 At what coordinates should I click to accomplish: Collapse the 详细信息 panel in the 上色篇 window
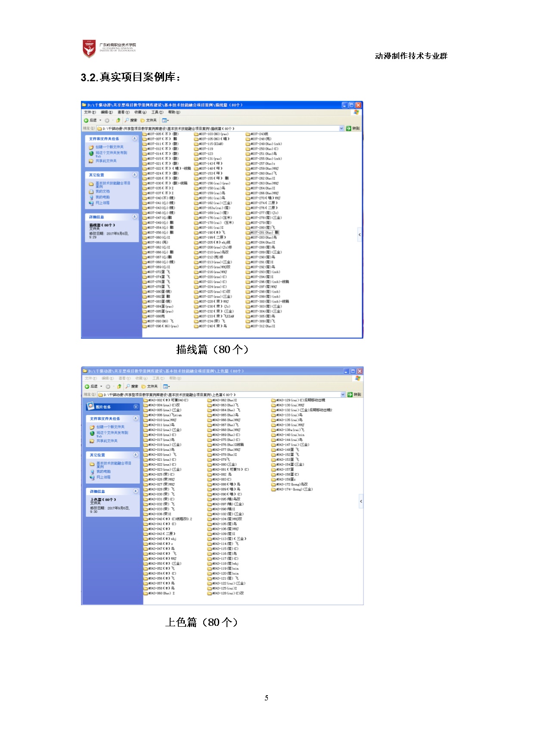click(135, 491)
